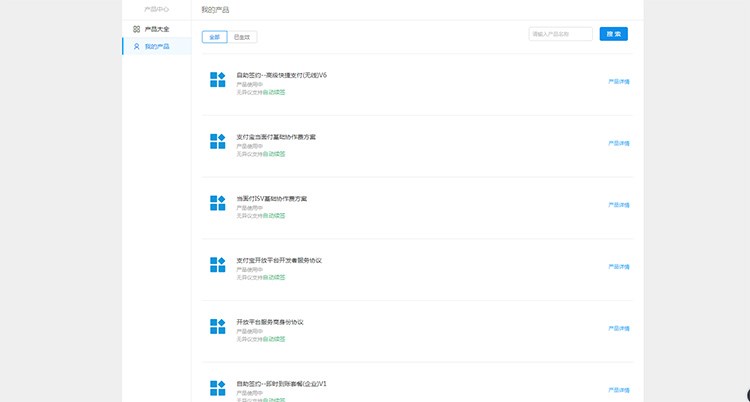Click the title 当面付ISV基础协作费方案
The image size is (750, 402).
click(x=272, y=199)
